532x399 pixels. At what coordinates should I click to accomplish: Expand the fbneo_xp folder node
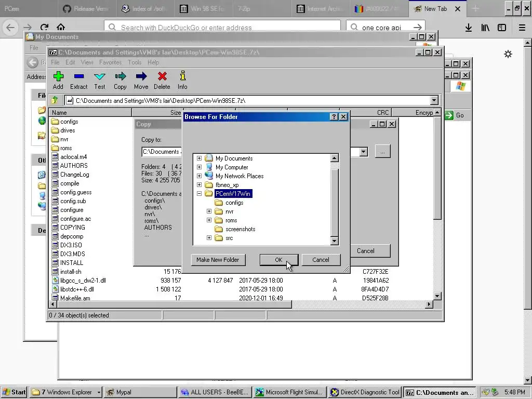199,184
